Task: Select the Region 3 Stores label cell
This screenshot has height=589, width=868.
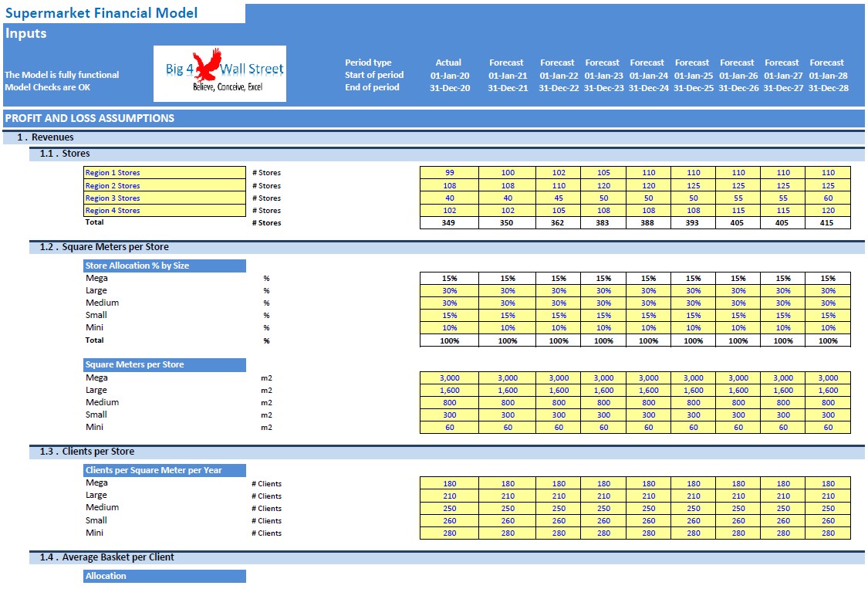Action: coord(164,198)
